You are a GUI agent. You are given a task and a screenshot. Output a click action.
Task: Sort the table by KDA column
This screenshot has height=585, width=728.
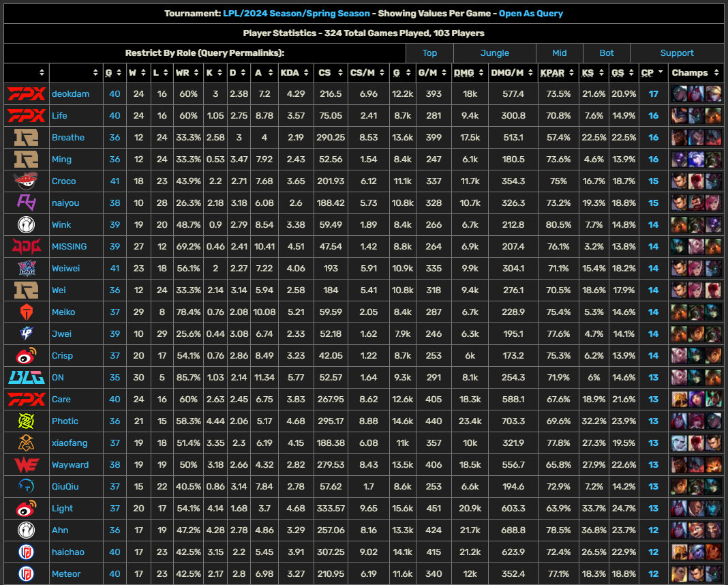[x=292, y=72]
